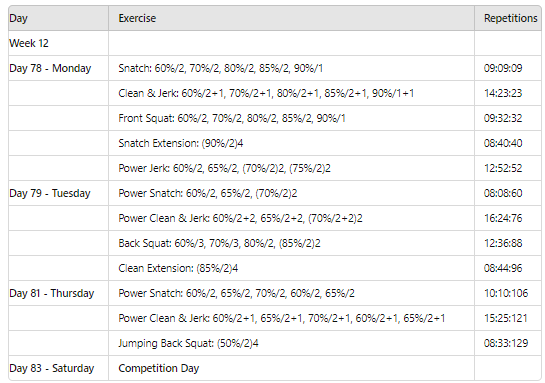The height and width of the screenshot is (383, 545).
Task: Click the Day column header
Action: (58, 18)
